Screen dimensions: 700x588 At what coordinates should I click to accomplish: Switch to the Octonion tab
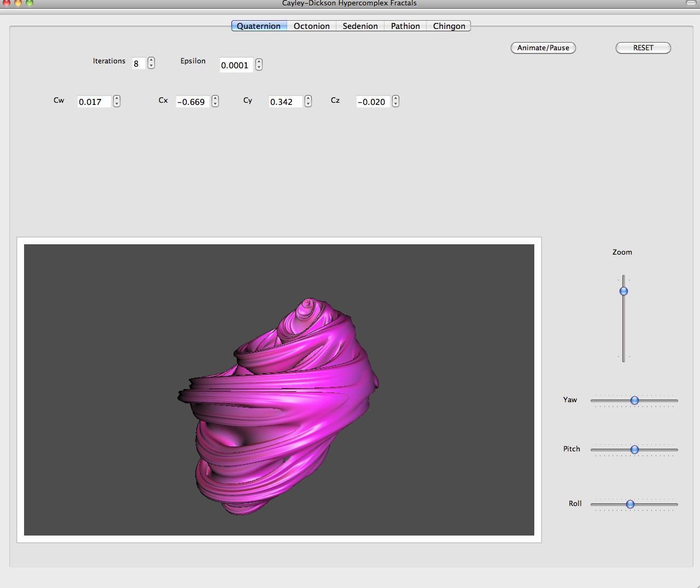(311, 26)
